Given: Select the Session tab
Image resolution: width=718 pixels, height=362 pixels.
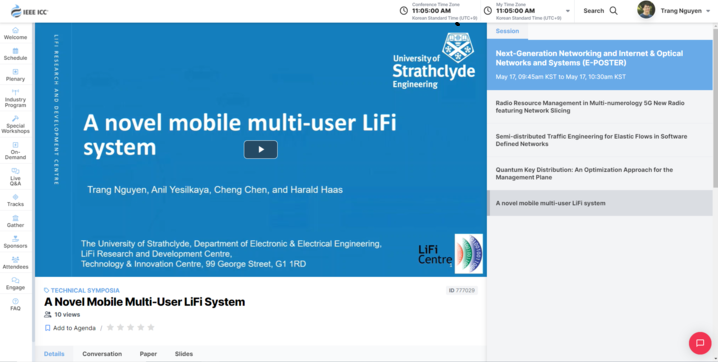Looking at the screenshot, I should (x=507, y=31).
